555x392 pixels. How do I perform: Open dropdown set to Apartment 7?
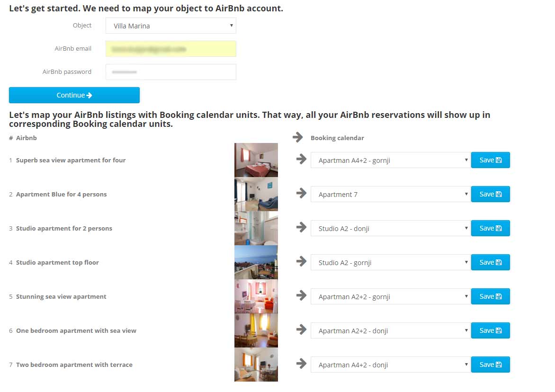click(391, 194)
